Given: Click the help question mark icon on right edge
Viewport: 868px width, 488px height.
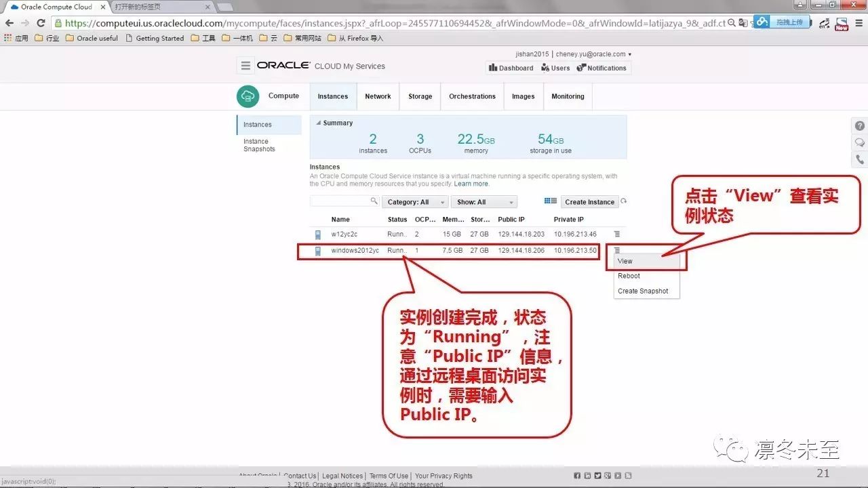Looking at the screenshot, I should [x=860, y=126].
